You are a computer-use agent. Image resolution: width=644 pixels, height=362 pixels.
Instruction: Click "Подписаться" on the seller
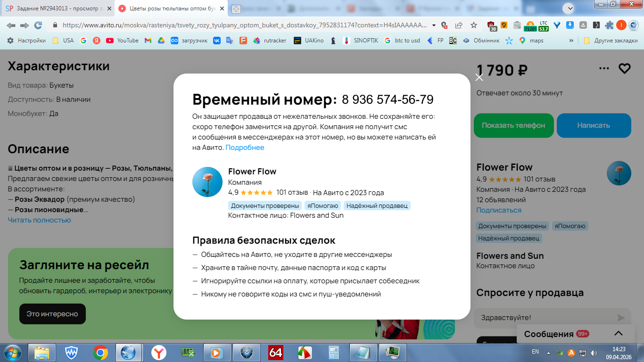(x=499, y=210)
